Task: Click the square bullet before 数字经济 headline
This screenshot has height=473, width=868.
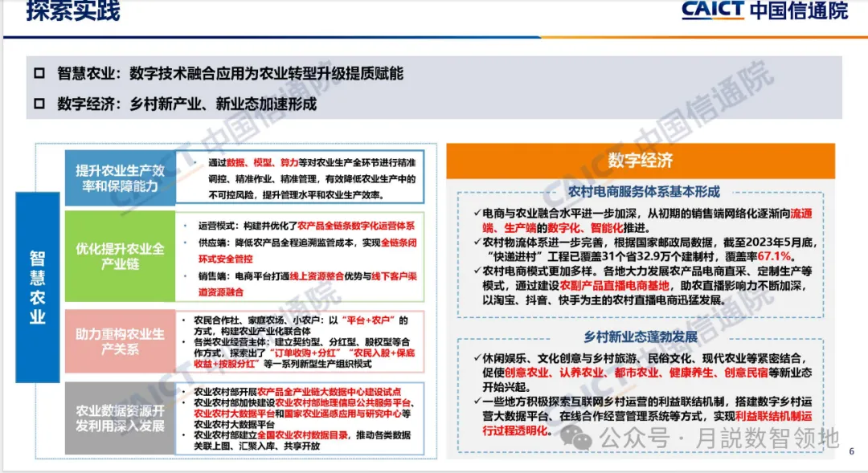Action: pyautogui.click(x=39, y=104)
